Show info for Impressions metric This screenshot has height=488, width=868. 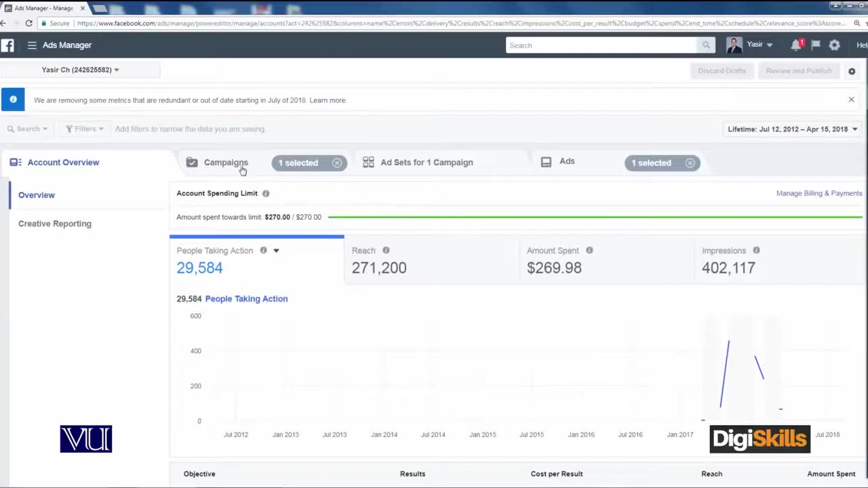tap(756, 250)
